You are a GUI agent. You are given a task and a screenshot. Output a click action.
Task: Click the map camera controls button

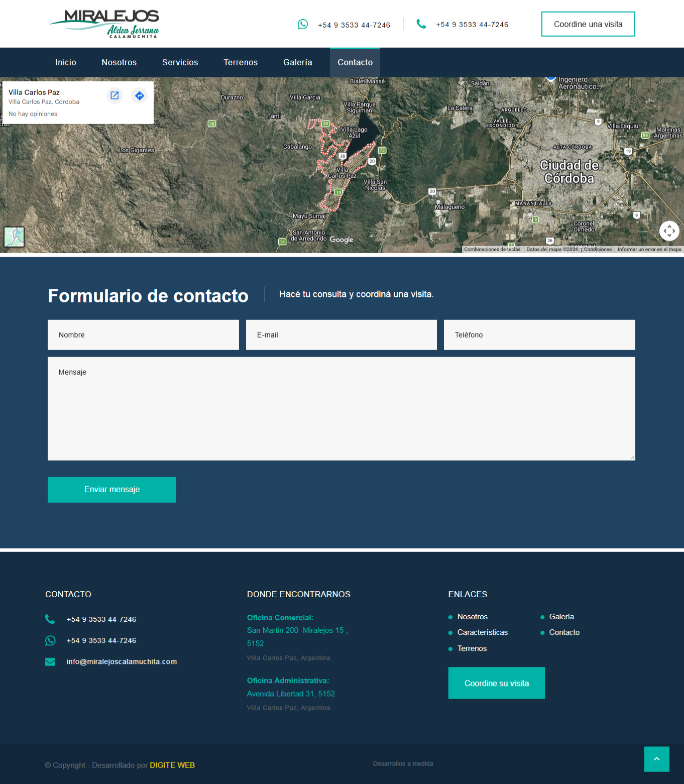coord(669,231)
